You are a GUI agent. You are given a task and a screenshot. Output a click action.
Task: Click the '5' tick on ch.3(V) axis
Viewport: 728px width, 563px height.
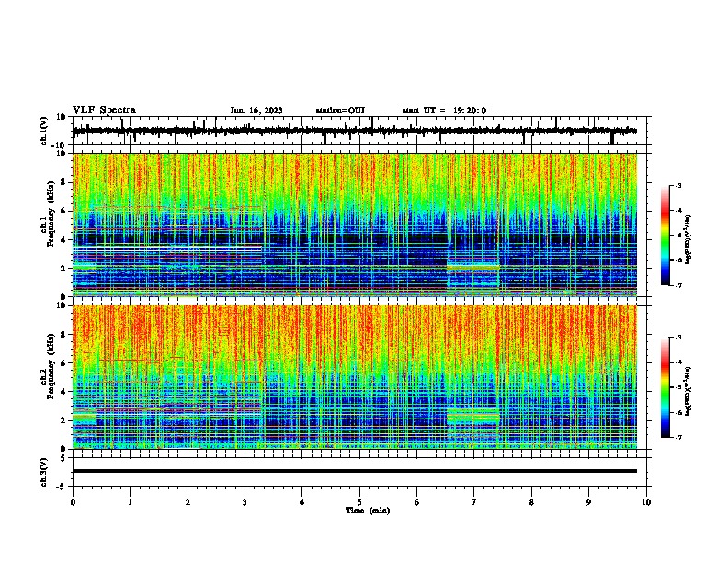[64, 458]
